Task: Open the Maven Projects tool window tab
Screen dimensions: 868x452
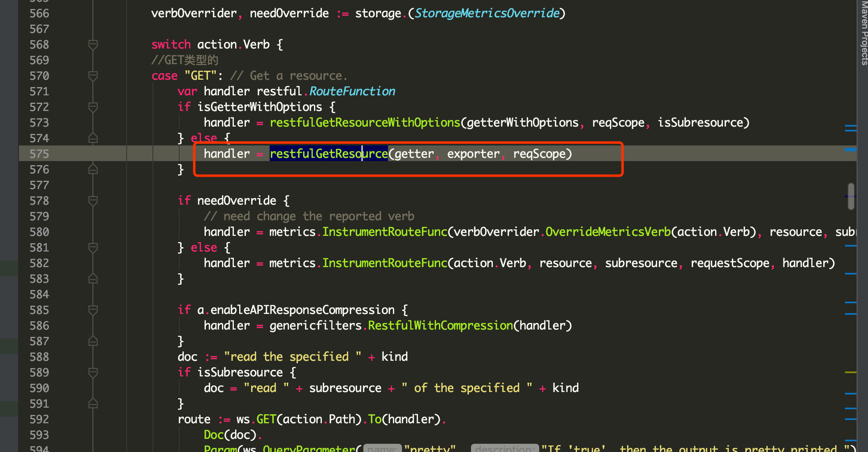Action: tap(863, 33)
